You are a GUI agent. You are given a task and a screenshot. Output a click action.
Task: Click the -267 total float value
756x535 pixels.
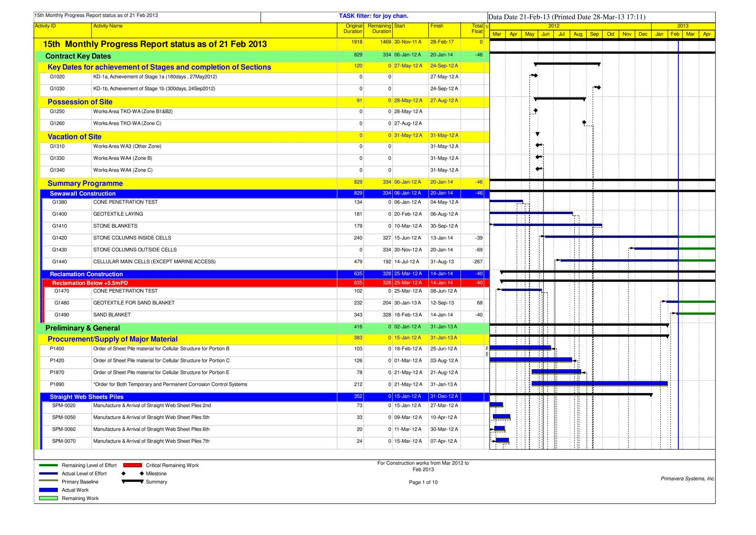[477, 262]
